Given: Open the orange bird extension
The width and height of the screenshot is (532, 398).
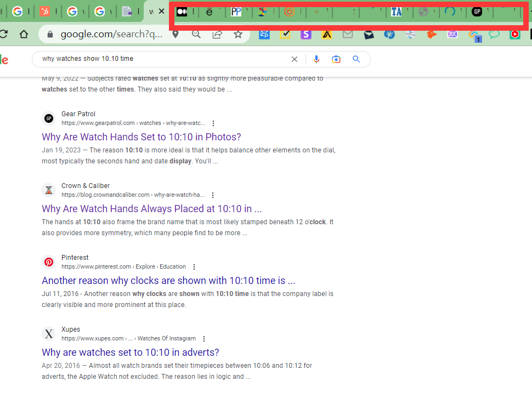Looking at the screenshot, I should pos(431,34).
